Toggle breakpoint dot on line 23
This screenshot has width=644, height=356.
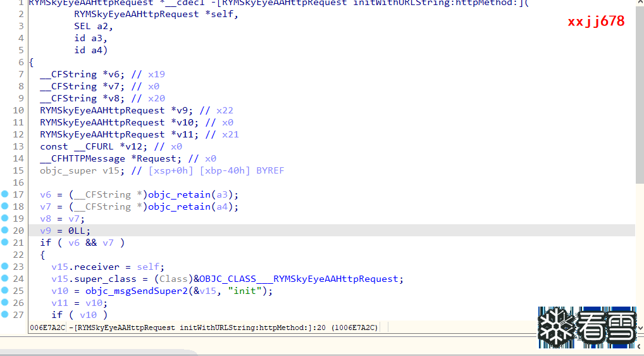click(4, 267)
